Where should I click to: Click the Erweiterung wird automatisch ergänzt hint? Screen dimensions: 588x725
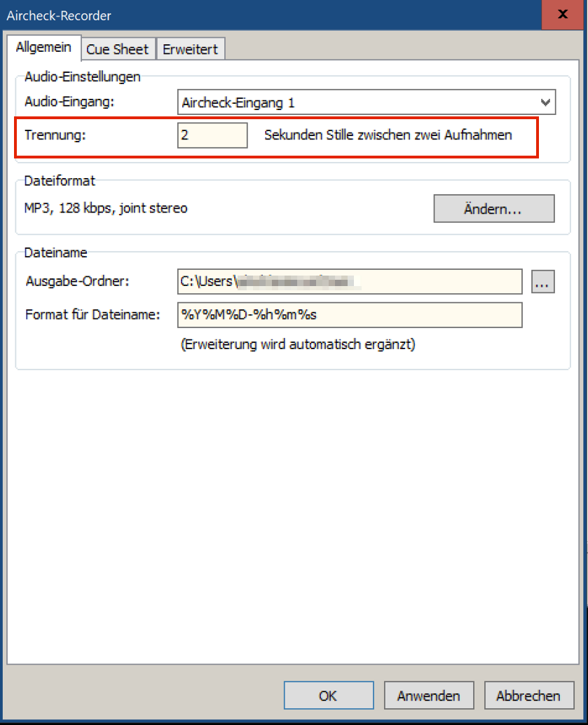point(298,345)
